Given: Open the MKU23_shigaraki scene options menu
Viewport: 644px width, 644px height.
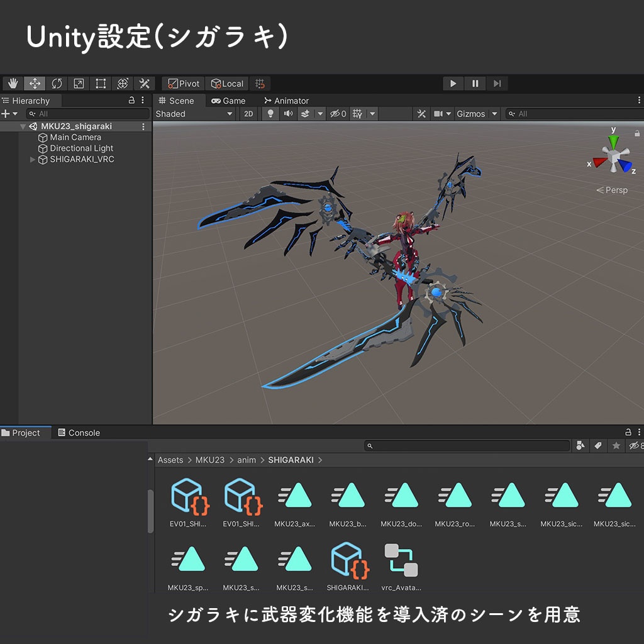Looking at the screenshot, I should (x=143, y=126).
